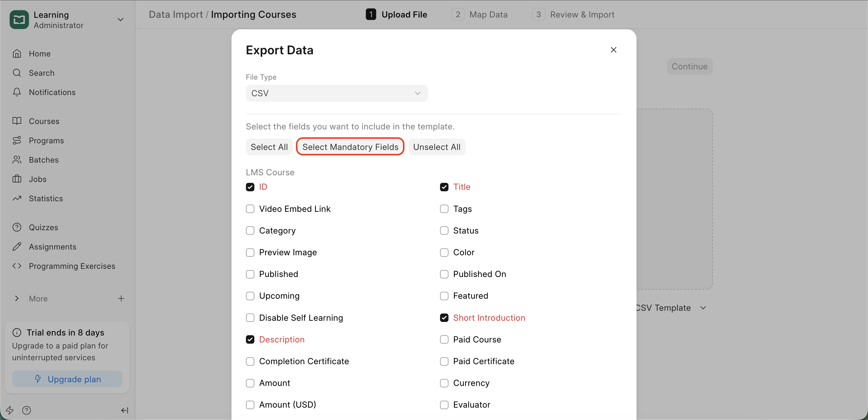This screenshot has height=420, width=868.
Task: Expand the More section in sidebar
Action: point(17,298)
